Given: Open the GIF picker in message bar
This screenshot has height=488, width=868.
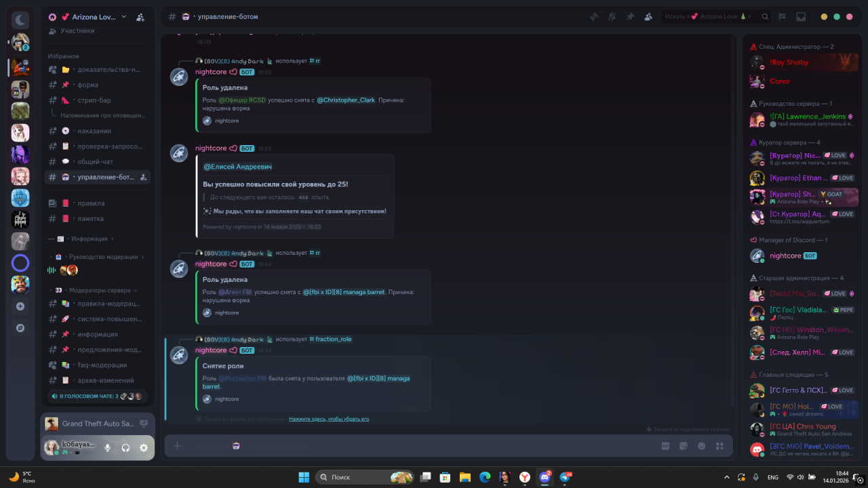Looking at the screenshot, I should (665, 446).
